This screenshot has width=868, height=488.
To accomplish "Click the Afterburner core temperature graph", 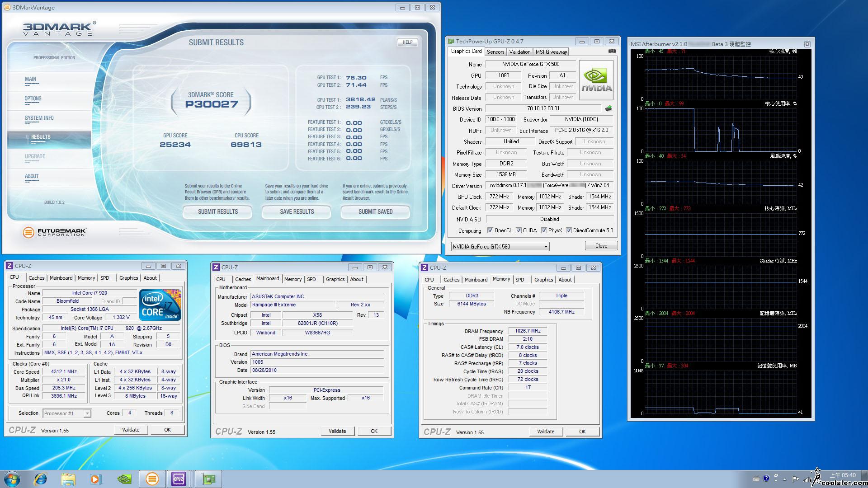I will [720, 77].
